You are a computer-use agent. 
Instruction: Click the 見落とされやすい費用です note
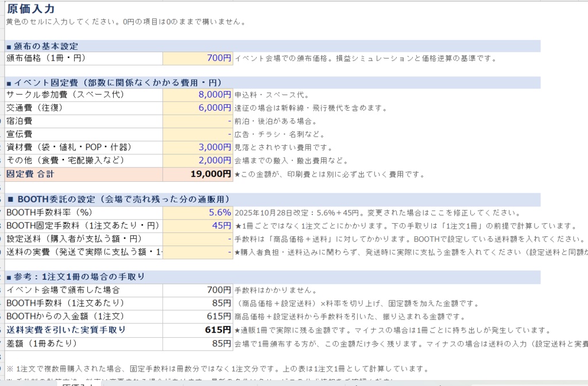(x=284, y=147)
